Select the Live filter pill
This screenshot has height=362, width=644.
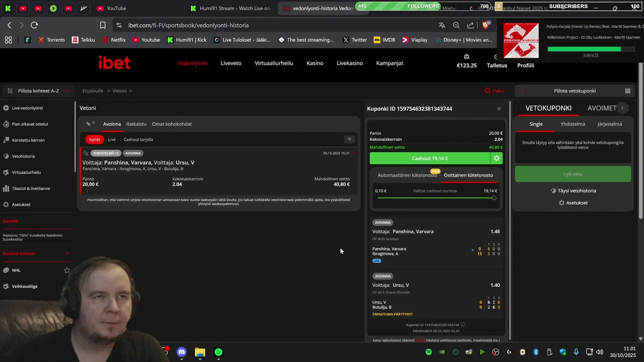pos(112,139)
